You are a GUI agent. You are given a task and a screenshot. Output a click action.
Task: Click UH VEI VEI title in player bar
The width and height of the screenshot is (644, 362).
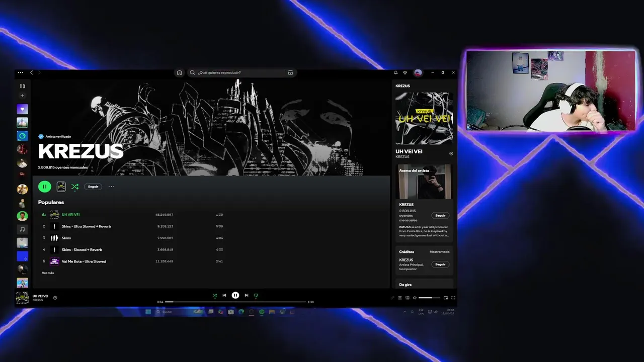coord(40,296)
